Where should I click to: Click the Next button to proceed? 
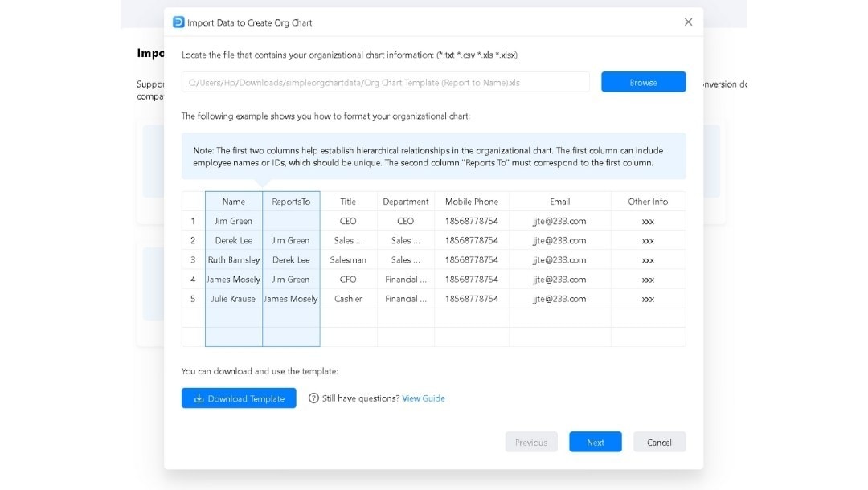pyautogui.click(x=595, y=442)
